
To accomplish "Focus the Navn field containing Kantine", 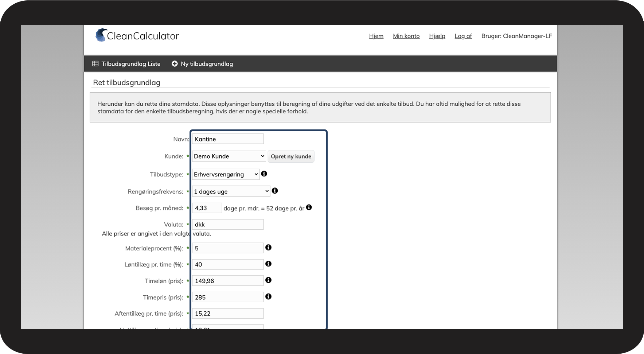I will [228, 139].
